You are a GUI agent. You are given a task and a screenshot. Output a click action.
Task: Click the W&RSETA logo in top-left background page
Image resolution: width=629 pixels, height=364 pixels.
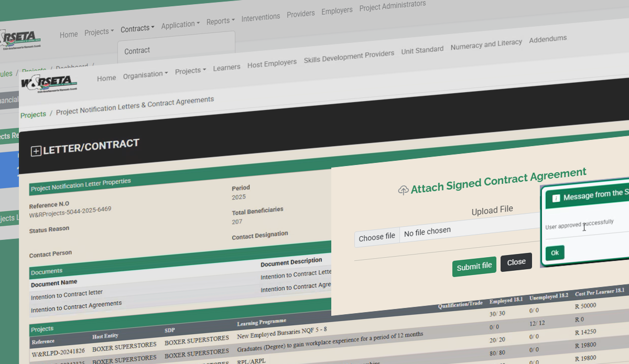[21, 40]
